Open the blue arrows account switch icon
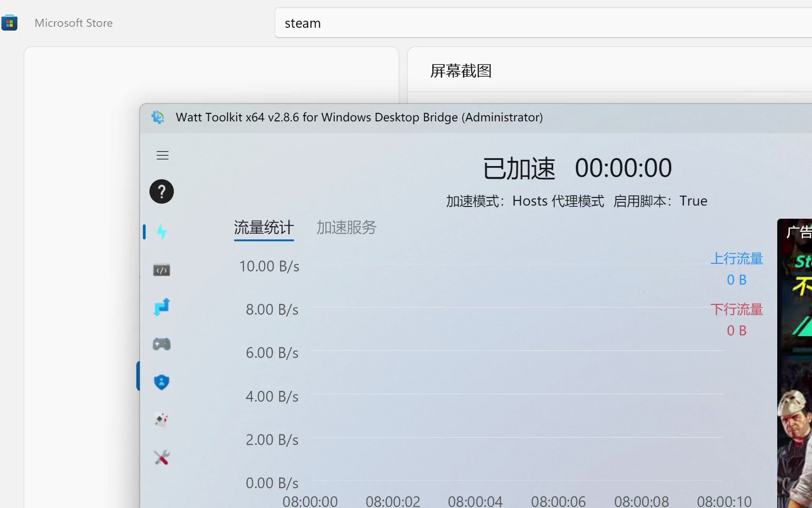 162,307
